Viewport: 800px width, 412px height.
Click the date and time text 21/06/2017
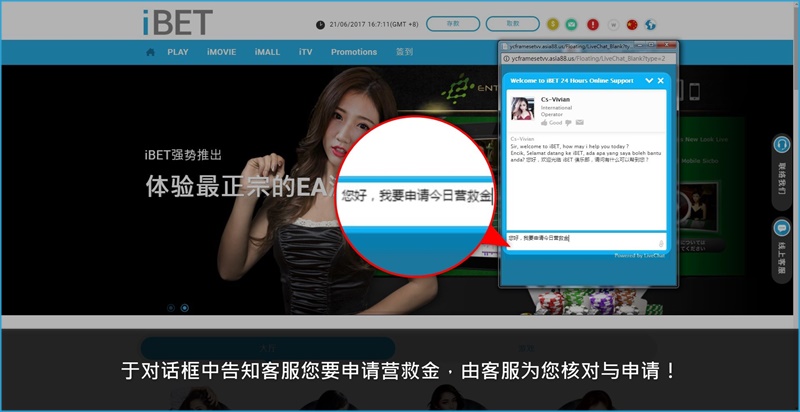click(x=374, y=24)
